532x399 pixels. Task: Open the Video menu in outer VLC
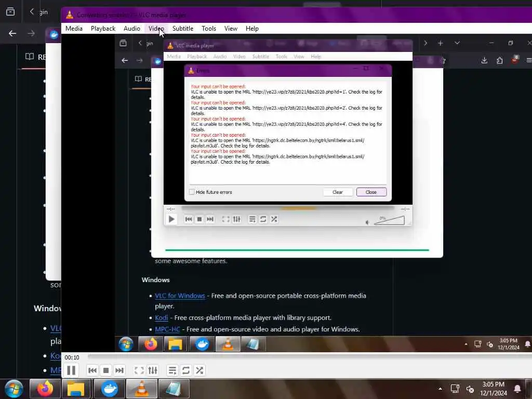click(156, 29)
